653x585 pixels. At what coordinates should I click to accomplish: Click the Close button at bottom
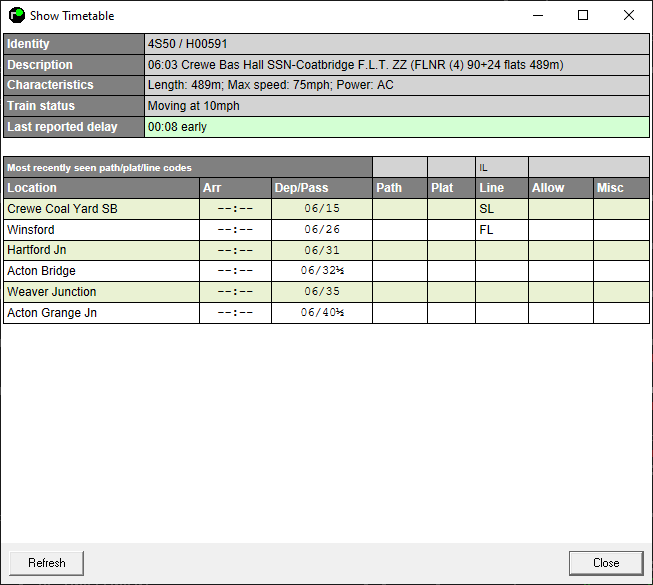(605, 563)
